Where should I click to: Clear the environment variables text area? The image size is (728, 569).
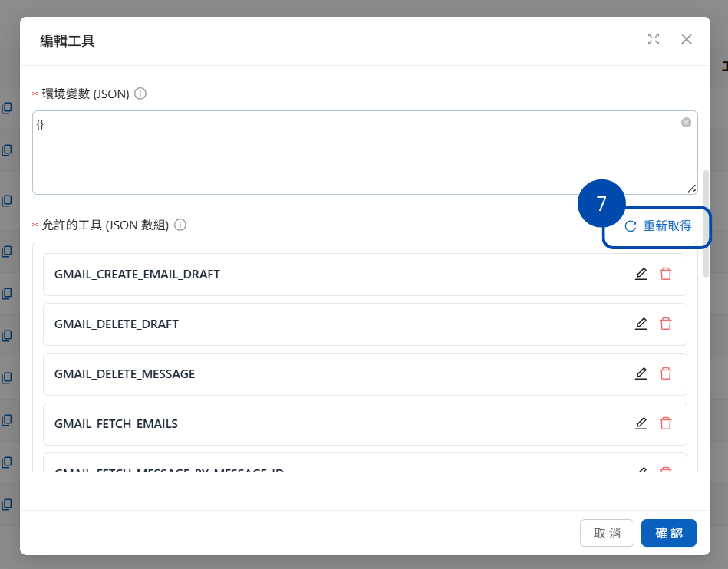coord(686,123)
